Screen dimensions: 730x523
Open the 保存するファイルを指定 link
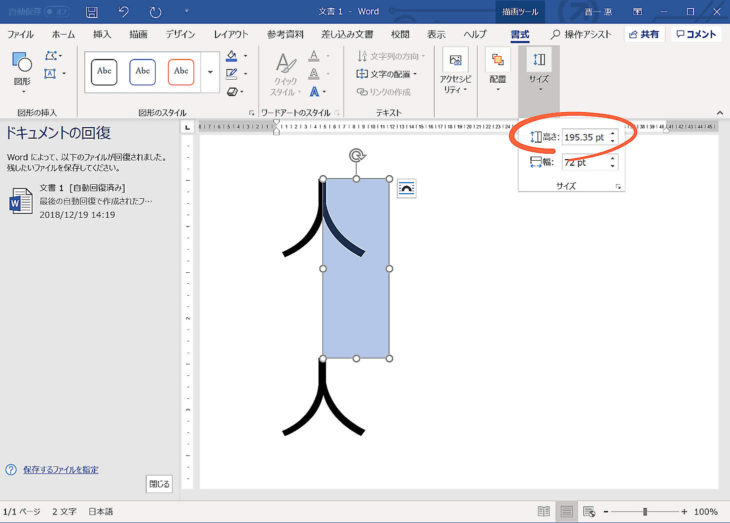[x=60, y=469]
